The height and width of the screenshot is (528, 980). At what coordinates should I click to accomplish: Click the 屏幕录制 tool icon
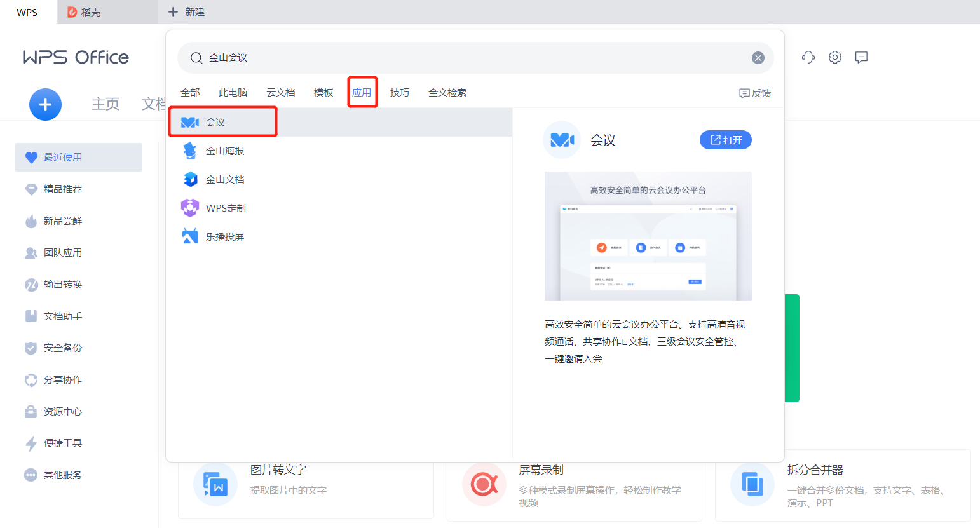coord(484,484)
